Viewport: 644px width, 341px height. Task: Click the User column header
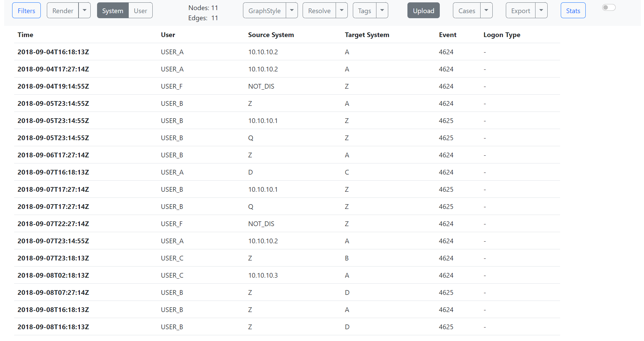click(x=168, y=35)
